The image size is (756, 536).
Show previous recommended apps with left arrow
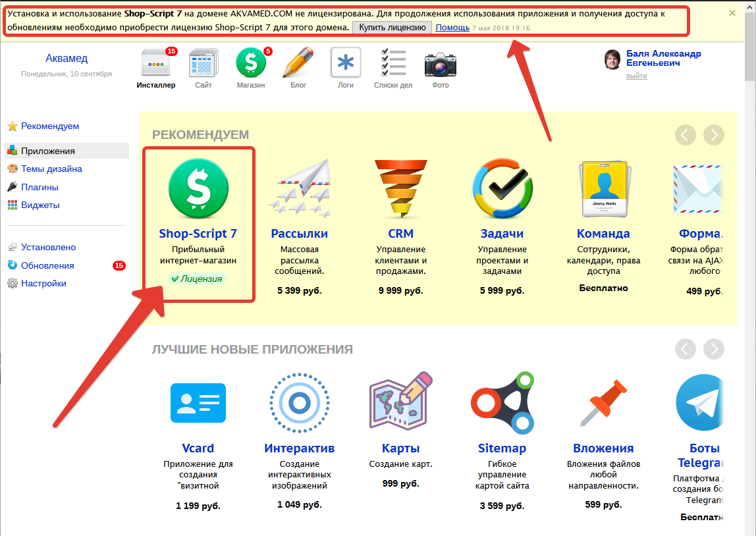point(686,135)
